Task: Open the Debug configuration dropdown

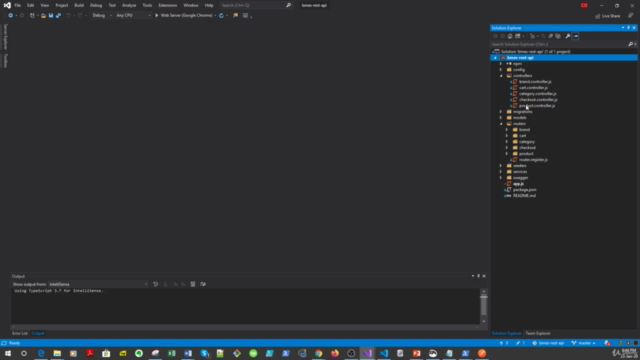Action: [102, 16]
